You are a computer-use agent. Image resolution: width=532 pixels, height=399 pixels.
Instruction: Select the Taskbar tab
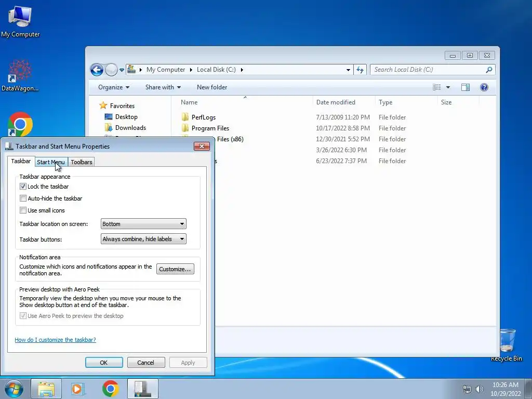(21, 161)
